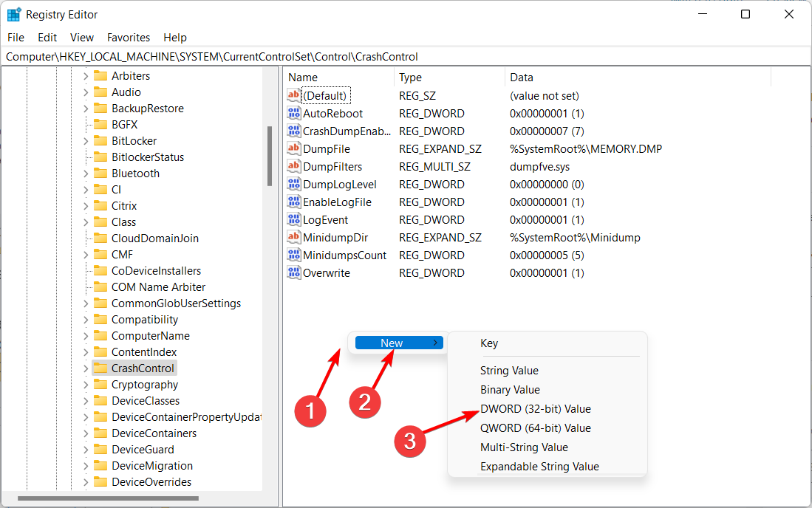Click the registry path address bar
The width and height of the screenshot is (812, 508).
pyautogui.click(x=406, y=56)
